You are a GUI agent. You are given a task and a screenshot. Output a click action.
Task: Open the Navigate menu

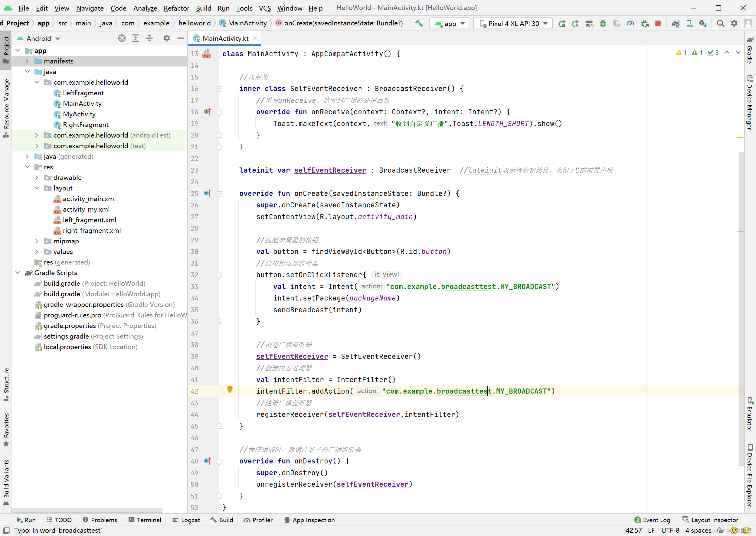[90, 8]
